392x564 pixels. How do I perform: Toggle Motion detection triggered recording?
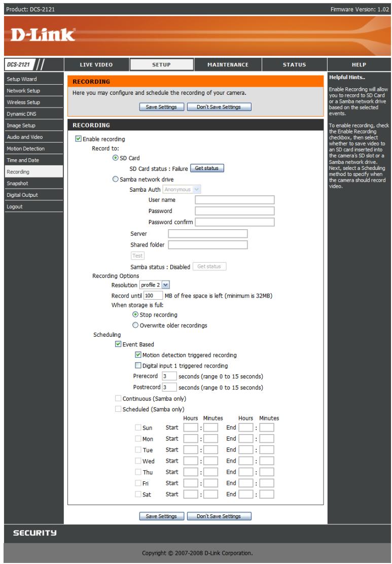[138, 355]
